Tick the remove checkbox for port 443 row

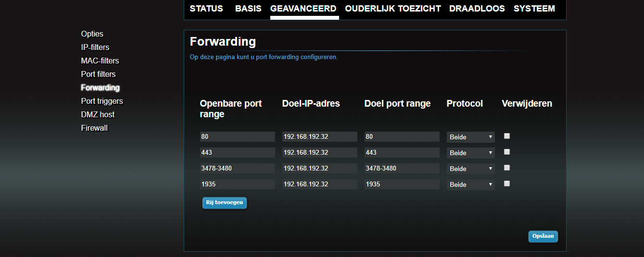coord(506,152)
